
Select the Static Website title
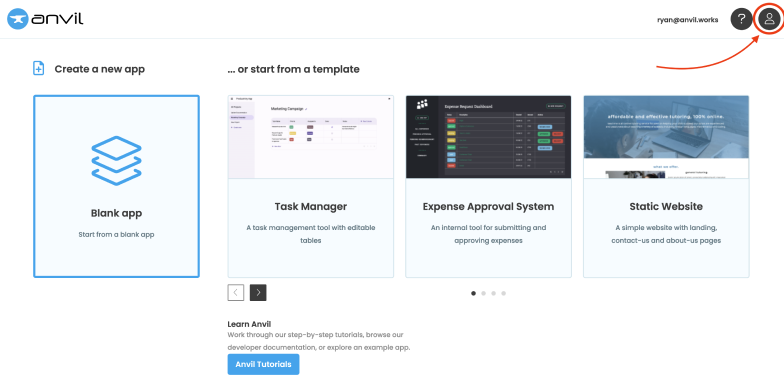click(666, 206)
